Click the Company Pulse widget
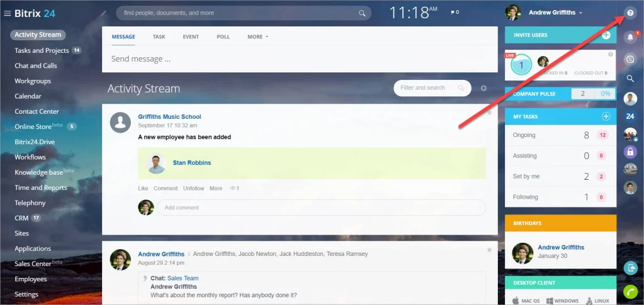The width and height of the screenshot is (644, 305). pos(560,94)
